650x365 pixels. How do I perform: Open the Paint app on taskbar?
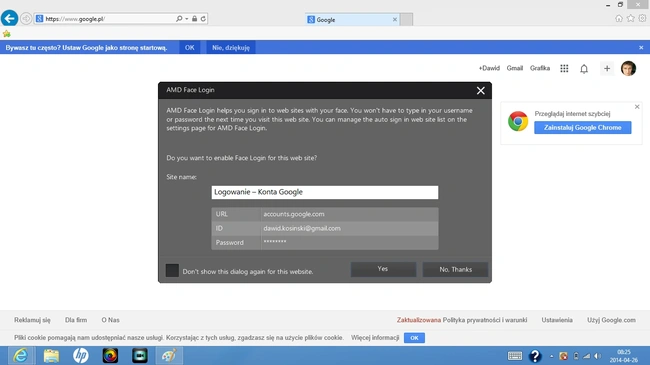click(169, 355)
